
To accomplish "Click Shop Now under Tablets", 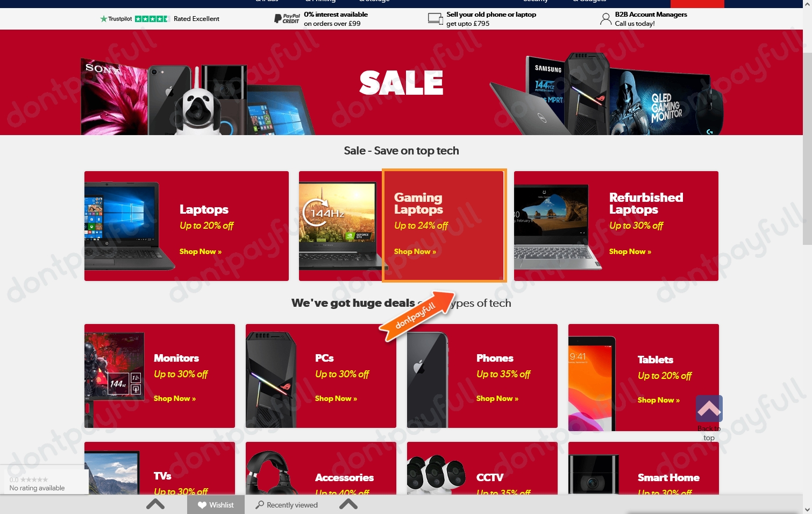I will [659, 400].
